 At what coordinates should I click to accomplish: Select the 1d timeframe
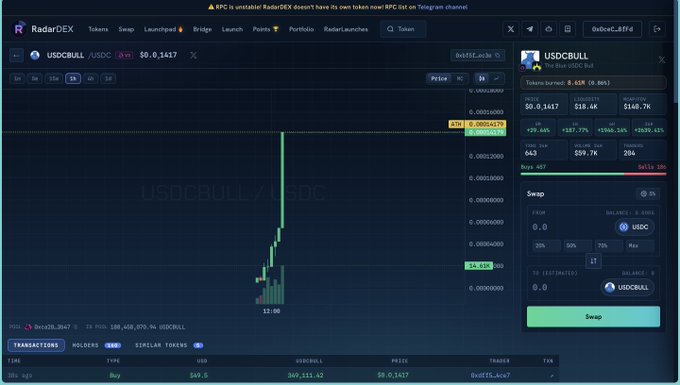[108, 78]
